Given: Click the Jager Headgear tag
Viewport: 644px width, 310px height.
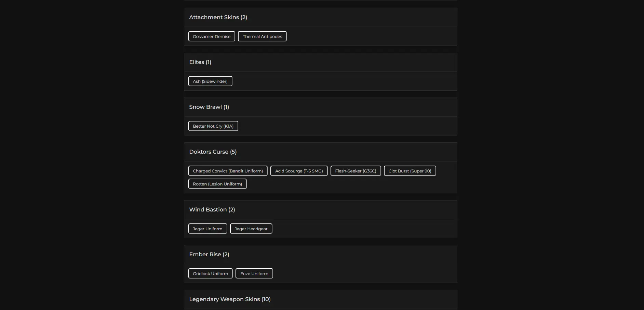Looking at the screenshot, I should (x=251, y=229).
